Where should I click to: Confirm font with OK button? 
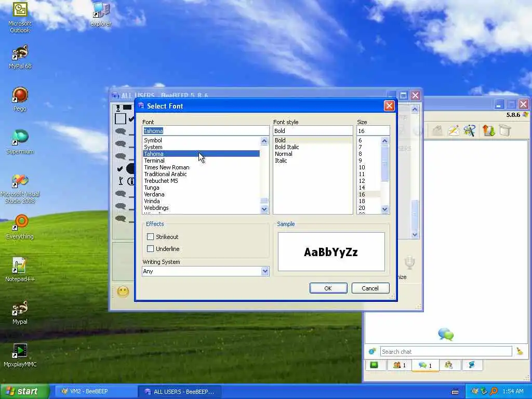click(x=328, y=288)
